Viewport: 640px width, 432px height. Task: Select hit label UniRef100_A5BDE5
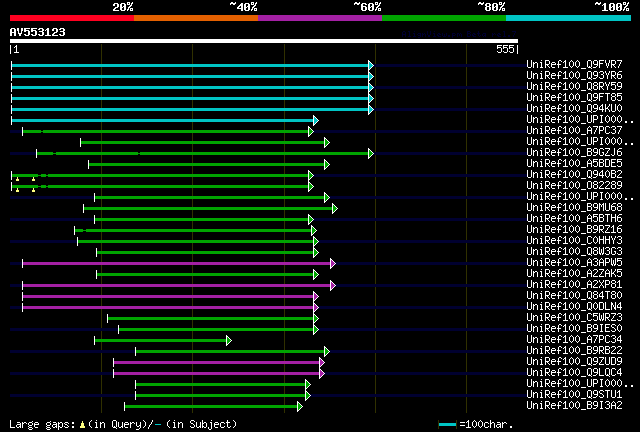pyautogui.click(x=574, y=163)
